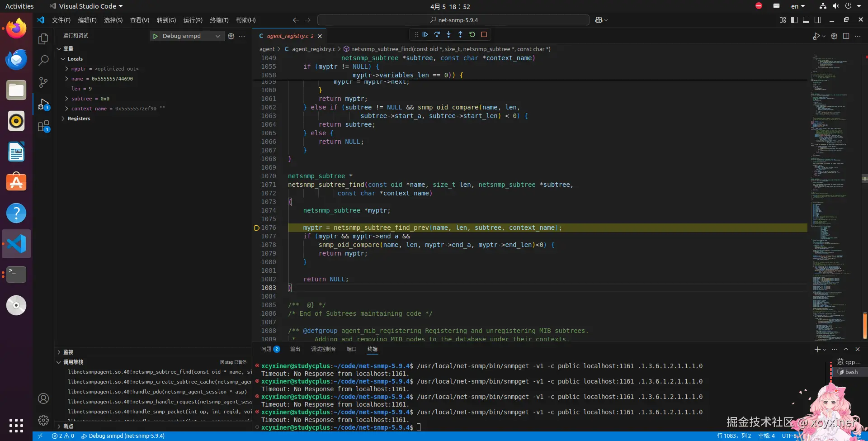Screen dimensions: 868x441
Task: Switch to the 调试控制台 panel tab
Action: coord(323,349)
